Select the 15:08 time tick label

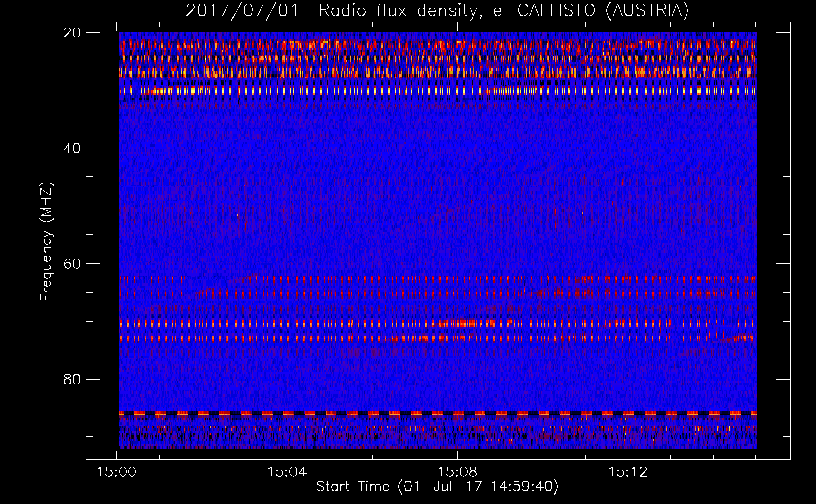point(457,472)
